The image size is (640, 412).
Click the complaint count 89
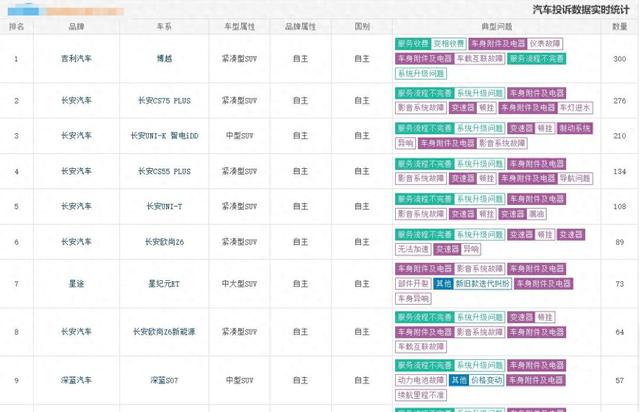620,242
